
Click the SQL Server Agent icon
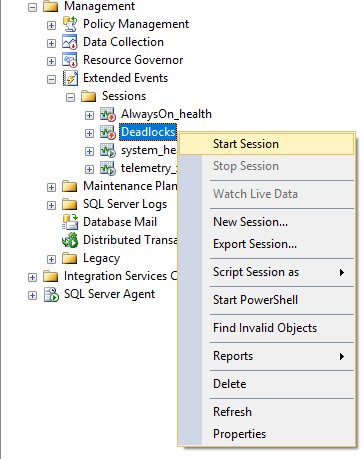point(51,294)
